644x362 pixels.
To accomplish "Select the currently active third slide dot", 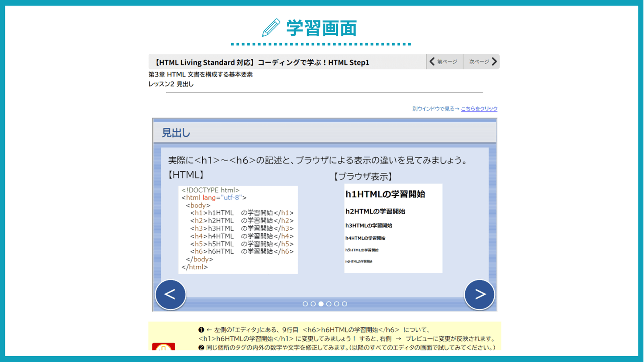I will (x=321, y=304).
